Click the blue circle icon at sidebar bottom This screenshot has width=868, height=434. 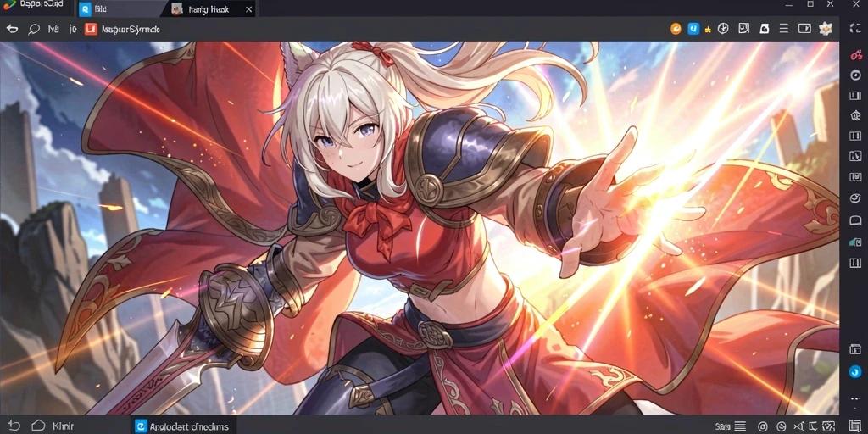point(855,370)
